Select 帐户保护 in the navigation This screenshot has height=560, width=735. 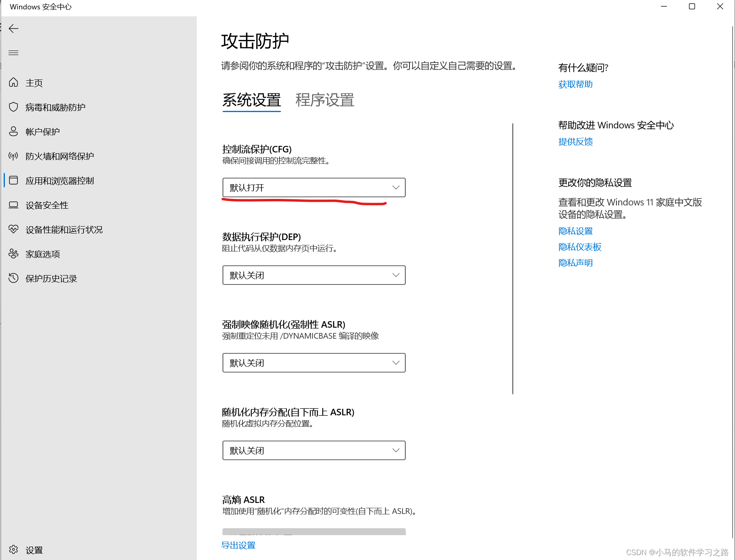[43, 132]
